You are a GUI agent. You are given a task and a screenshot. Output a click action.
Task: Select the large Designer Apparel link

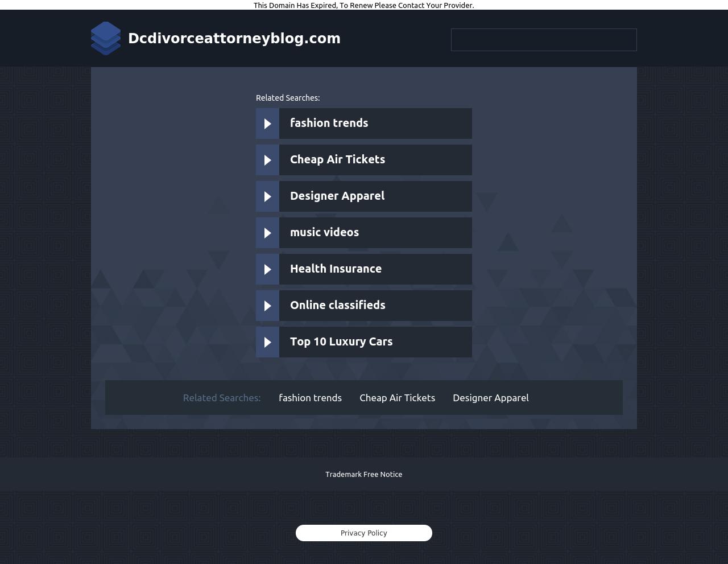click(337, 196)
